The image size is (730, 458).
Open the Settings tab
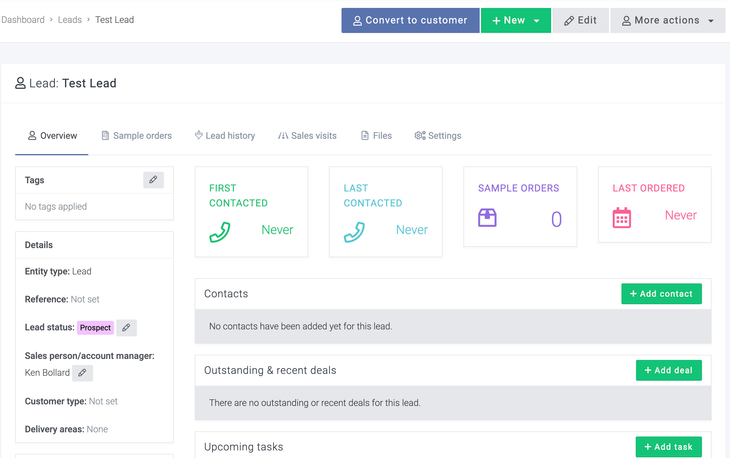(x=438, y=136)
